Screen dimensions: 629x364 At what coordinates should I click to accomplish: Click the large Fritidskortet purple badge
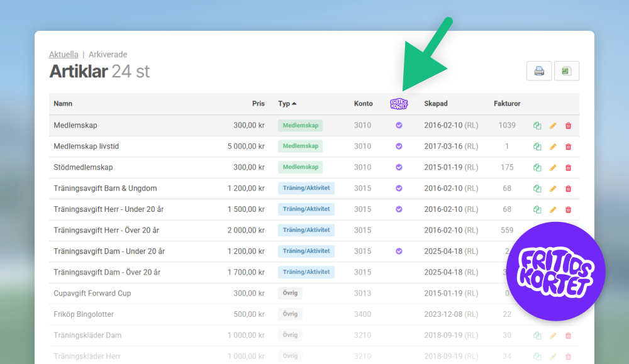555,272
